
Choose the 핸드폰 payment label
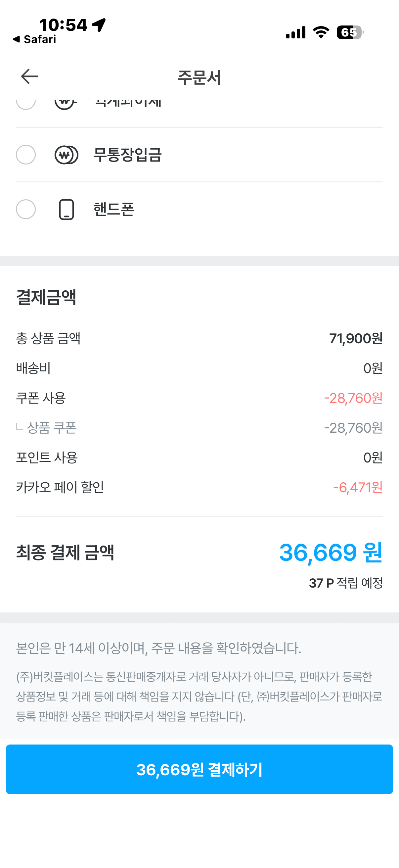coord(114,209)
